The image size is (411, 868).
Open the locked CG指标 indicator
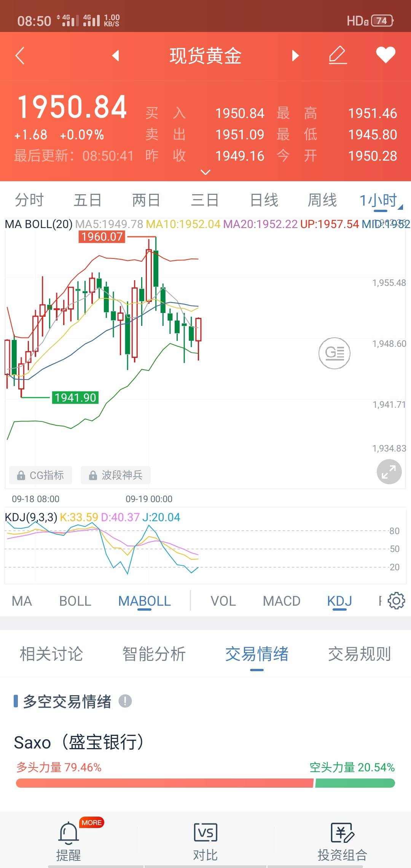coord(40,475)
